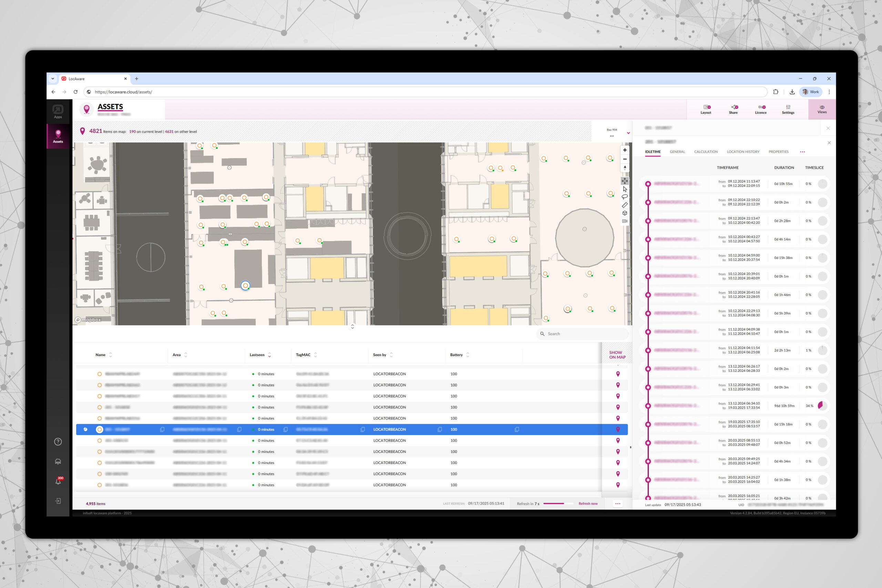Open the Licence key option

[x=760, y=109]
